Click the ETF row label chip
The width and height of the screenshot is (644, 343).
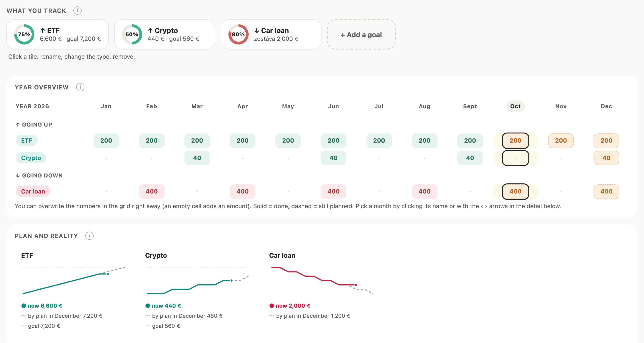pos(27,141)
